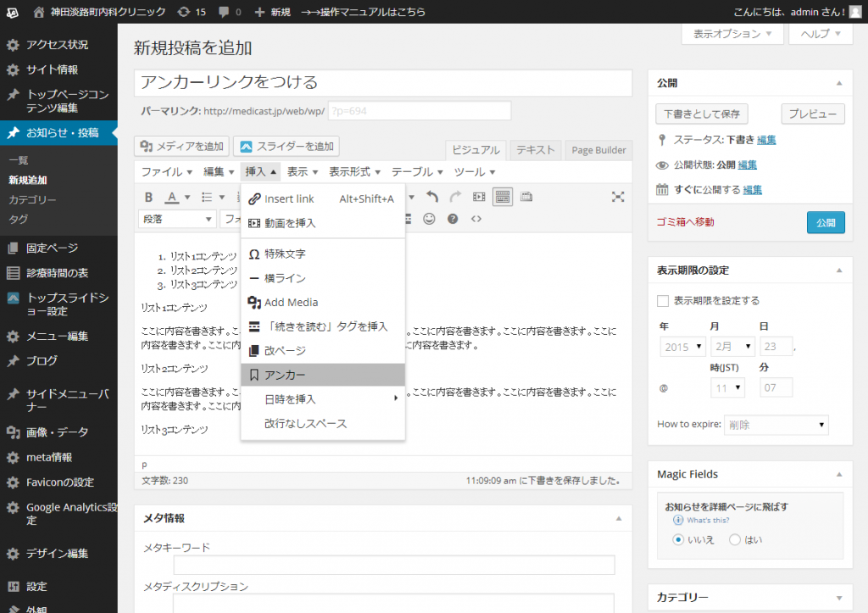Open the 段落 paragraph format dropdown
Screen dimensions: 868x613
click(176, 220)
